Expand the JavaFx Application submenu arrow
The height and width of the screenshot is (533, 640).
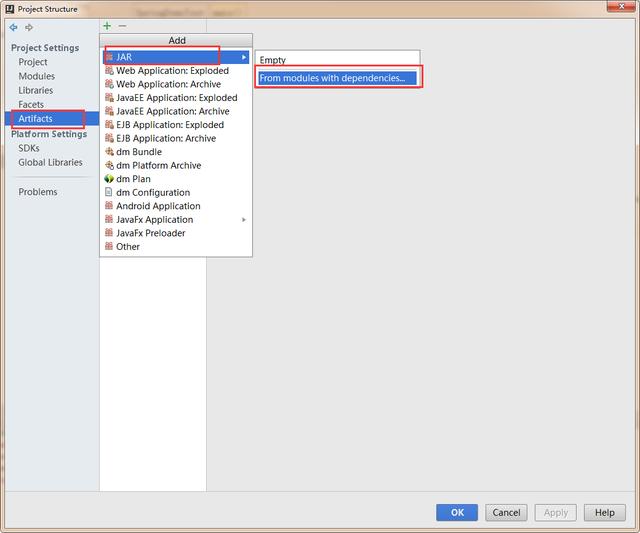pyautogui.click(x=244, y=220)
